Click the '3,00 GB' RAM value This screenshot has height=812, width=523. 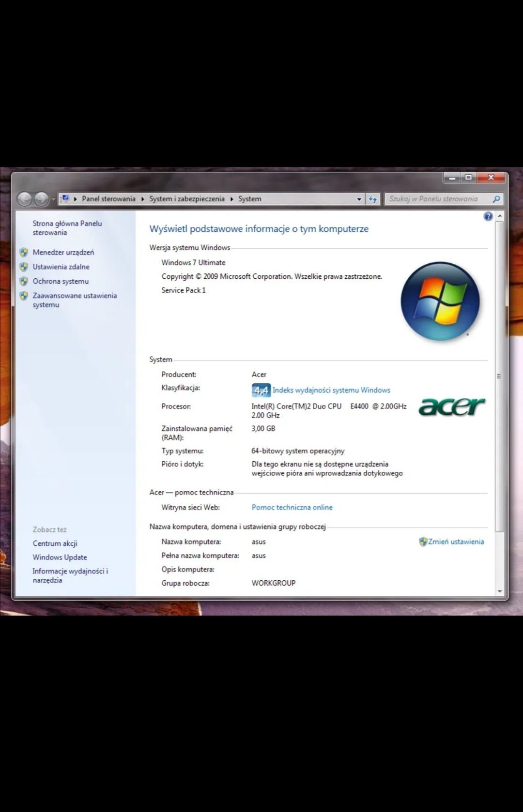point(263,429)
